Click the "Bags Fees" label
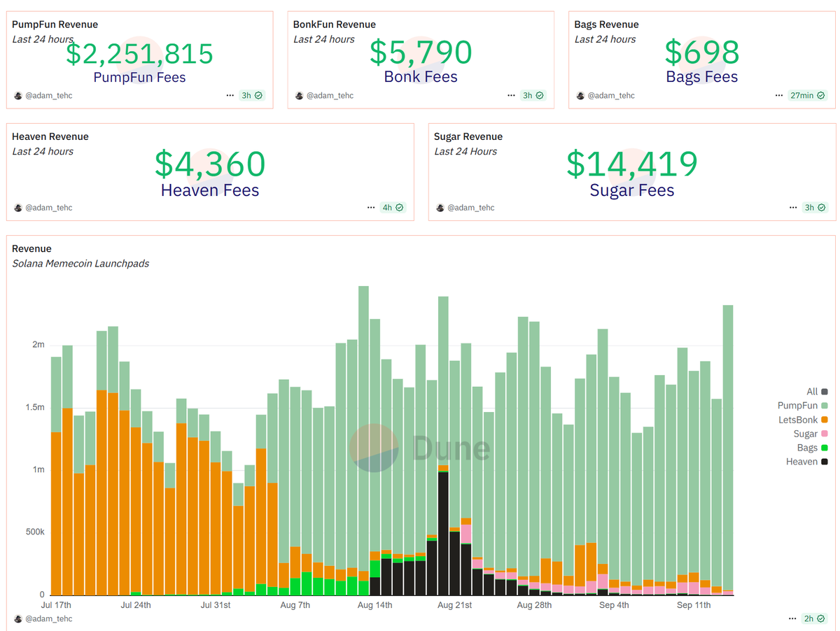Viewport: 840px width, 631px height. click(x=702, y=77)
